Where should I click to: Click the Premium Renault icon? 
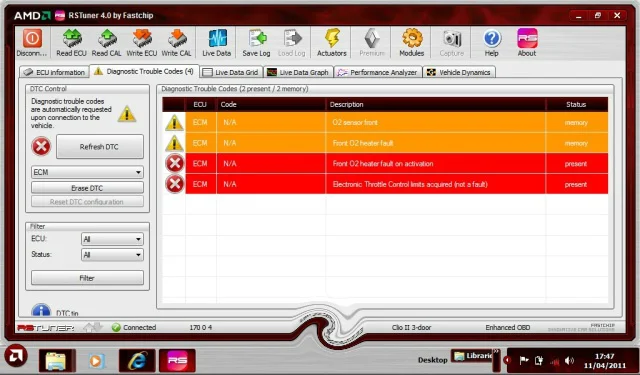tap(372, 39)
